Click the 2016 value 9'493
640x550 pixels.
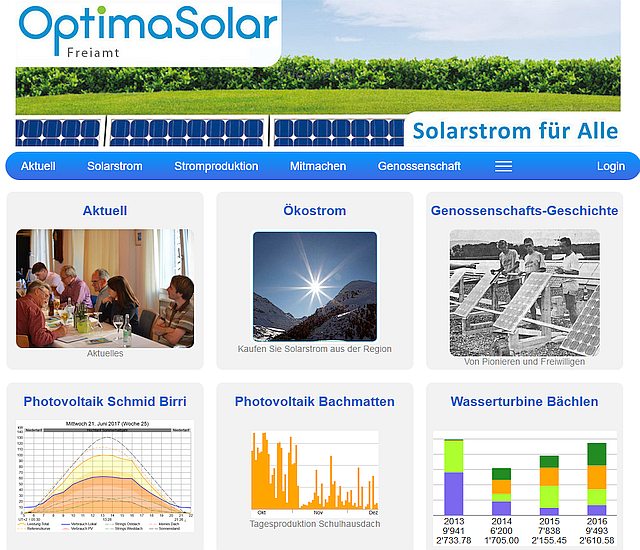click(x=597, y=531)
